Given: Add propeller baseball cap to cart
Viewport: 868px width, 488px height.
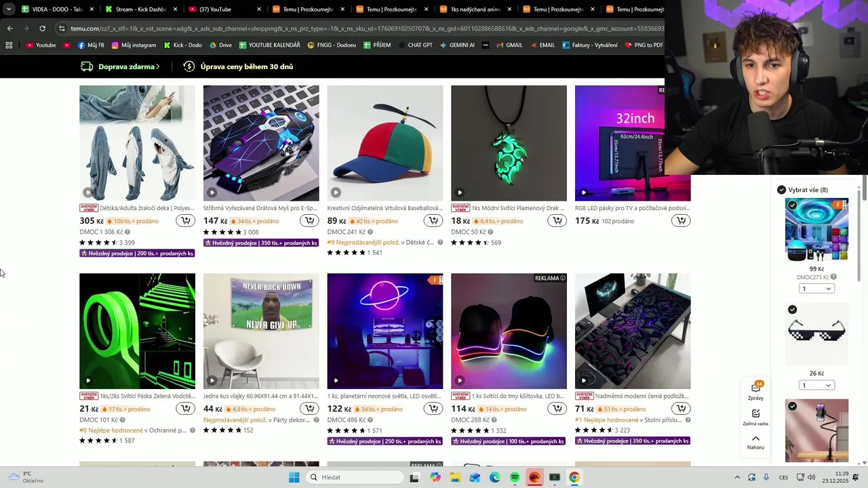Looking at the screenshot, I should [x=433, y=221].
